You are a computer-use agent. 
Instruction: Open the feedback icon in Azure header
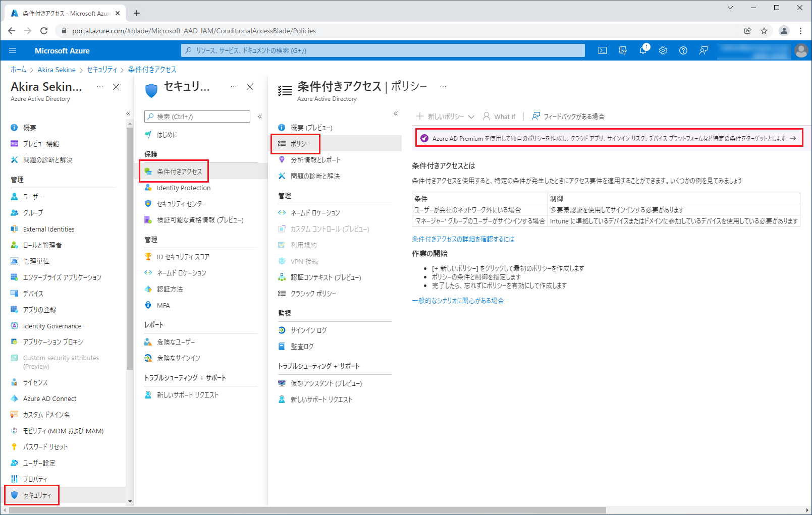click(703, 50)
